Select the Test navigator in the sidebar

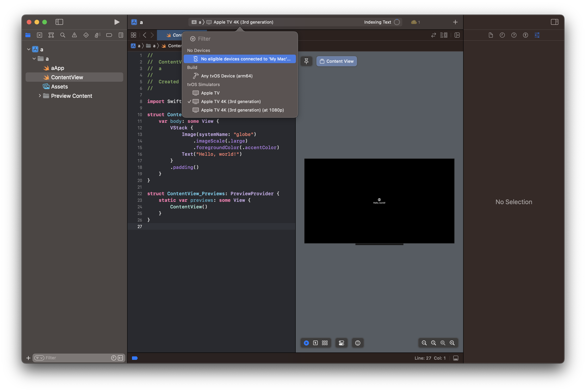pos(86,35)
